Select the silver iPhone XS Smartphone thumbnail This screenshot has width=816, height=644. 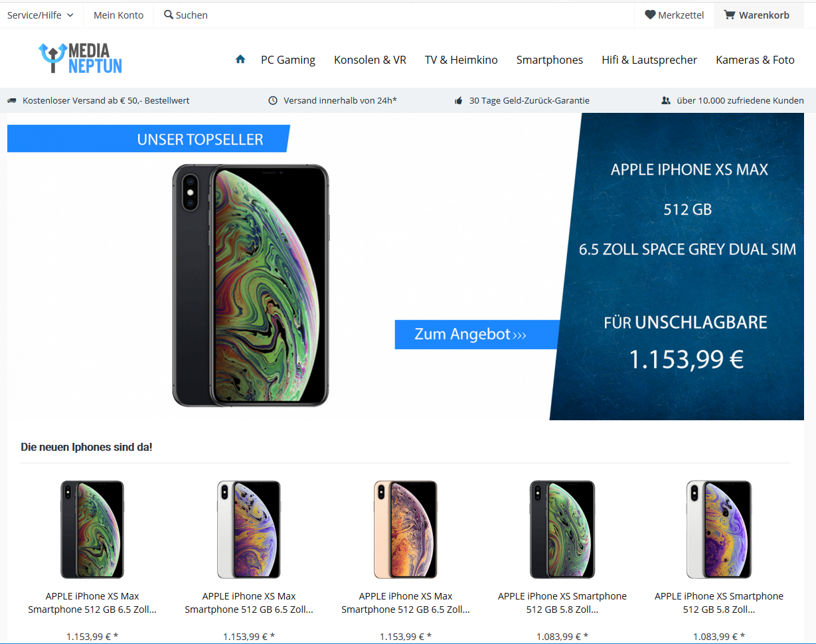point(719,529)
